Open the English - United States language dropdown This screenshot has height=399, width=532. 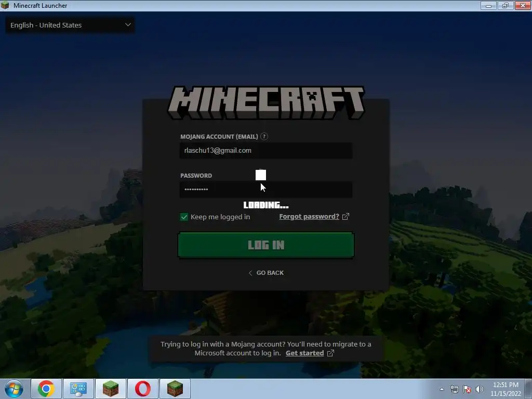click(70, 25)
